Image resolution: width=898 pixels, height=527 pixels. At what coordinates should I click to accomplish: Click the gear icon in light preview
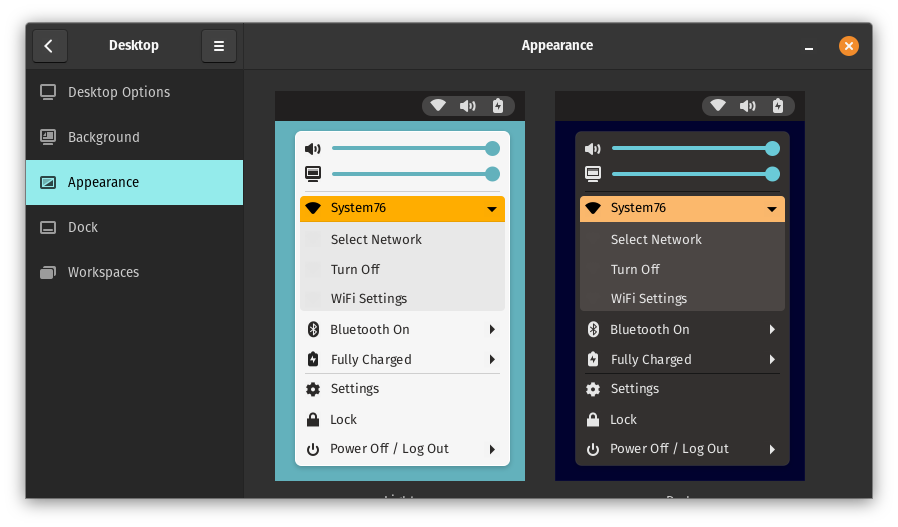[x=313, y=389]
